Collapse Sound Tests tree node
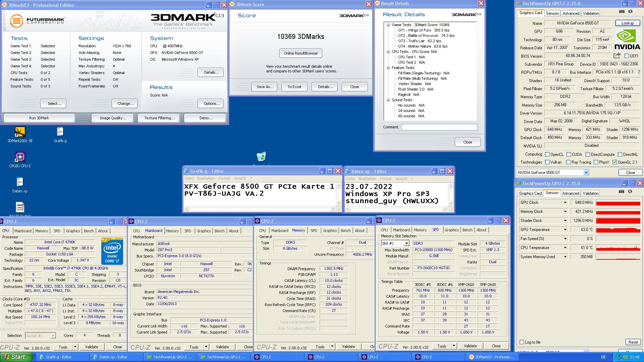Screen dimensions: 644x362 tap(388, 100)
